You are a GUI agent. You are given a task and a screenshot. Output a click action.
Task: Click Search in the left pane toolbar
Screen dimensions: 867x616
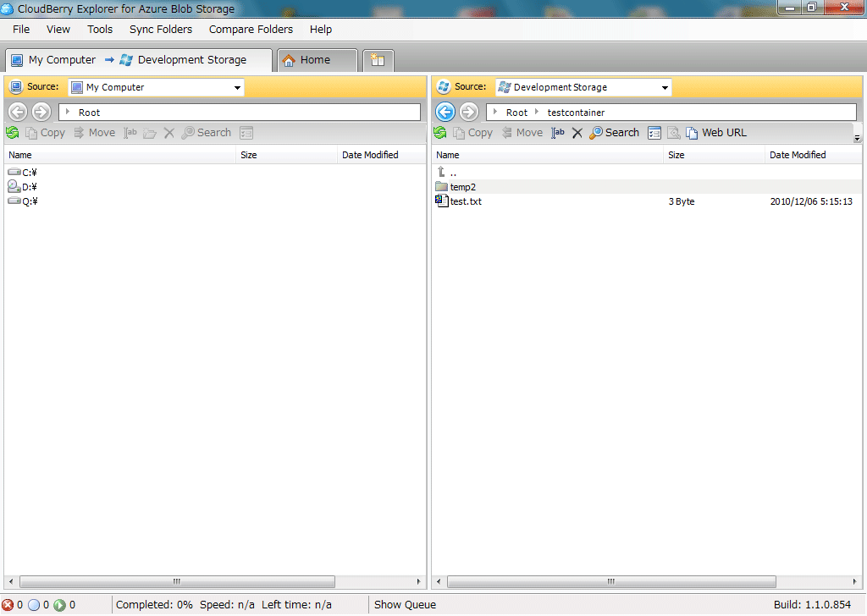tap(207, 133)
